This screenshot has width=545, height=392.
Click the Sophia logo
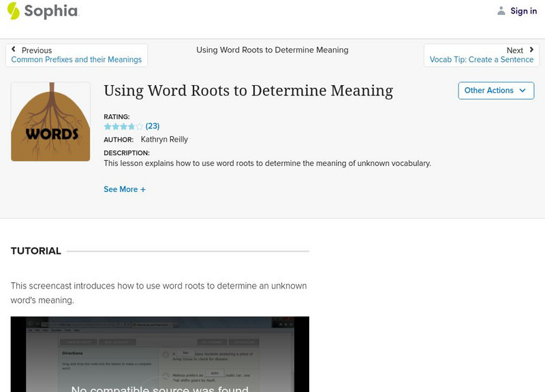coord(42,11)
